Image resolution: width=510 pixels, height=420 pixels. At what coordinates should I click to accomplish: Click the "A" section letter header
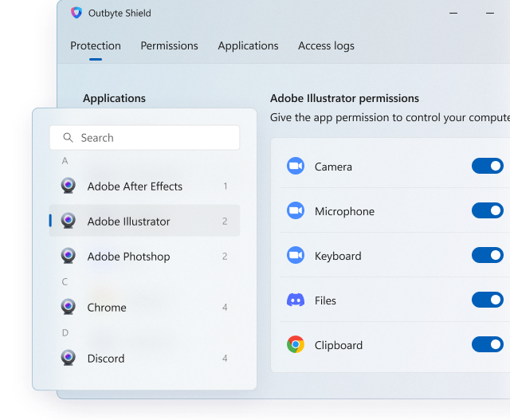[65, 161]
